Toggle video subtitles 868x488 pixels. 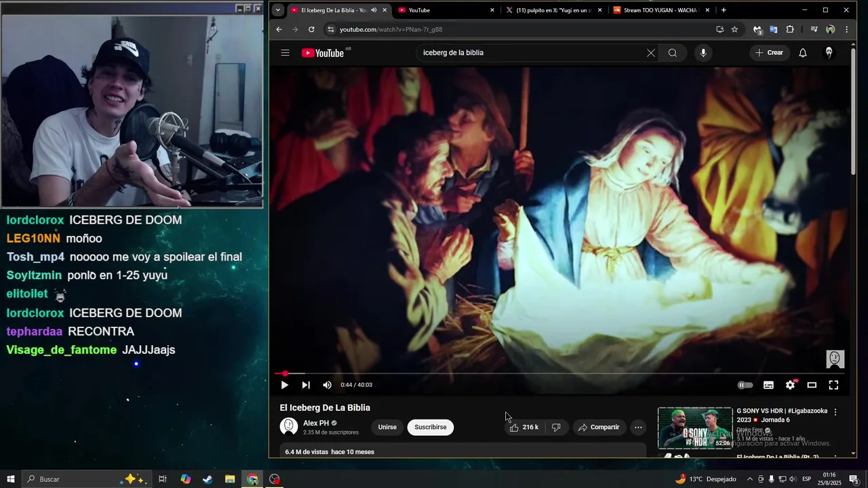[768, 385]
